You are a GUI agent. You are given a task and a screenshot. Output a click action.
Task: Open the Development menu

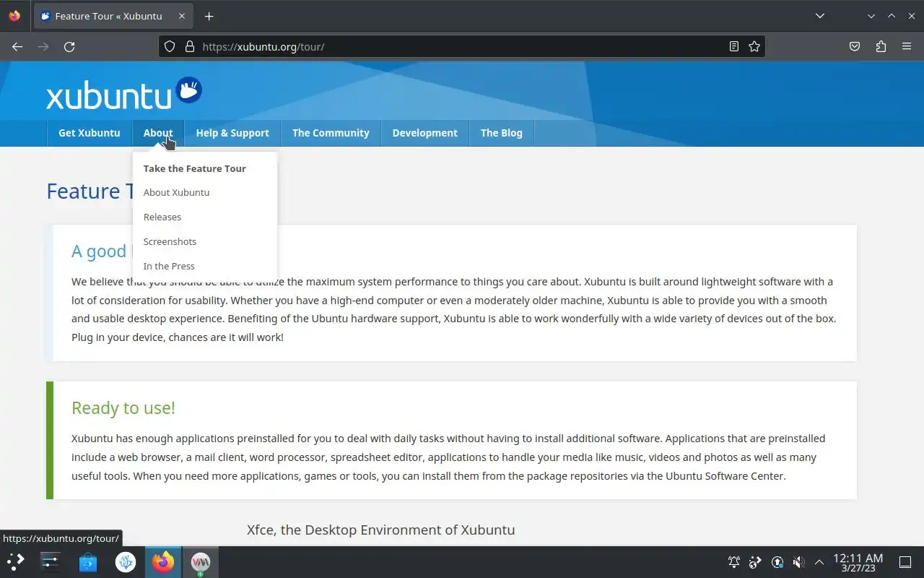coord(425,133)
